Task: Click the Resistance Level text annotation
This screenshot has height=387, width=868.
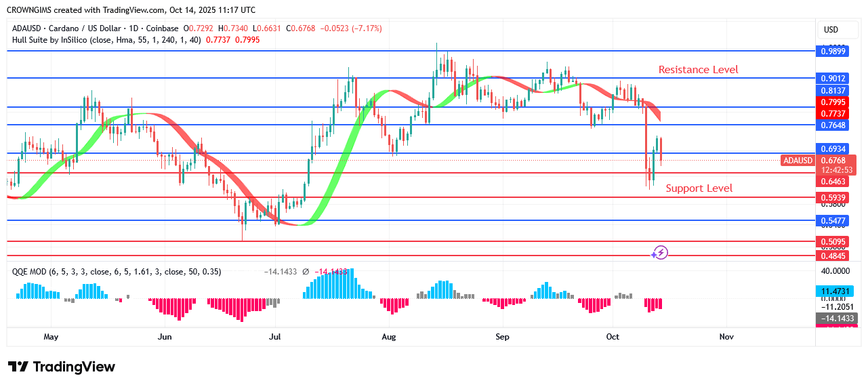Action: (698, 70)
